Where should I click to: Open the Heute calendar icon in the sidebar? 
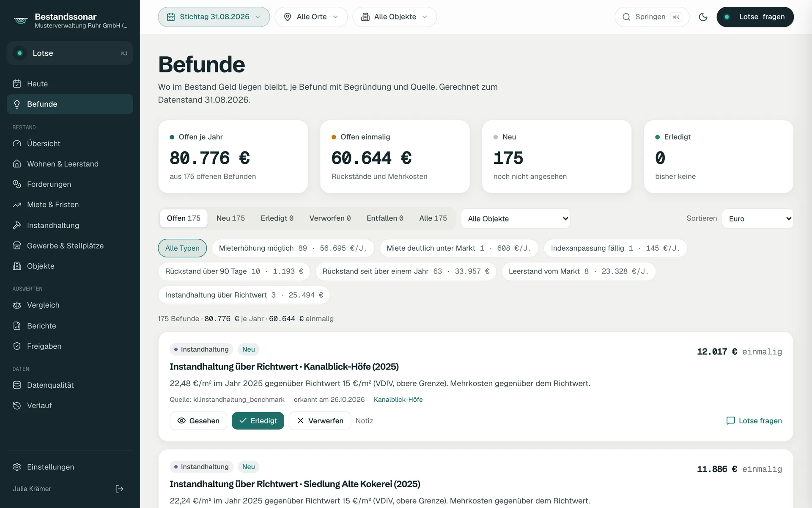(17, 84)
